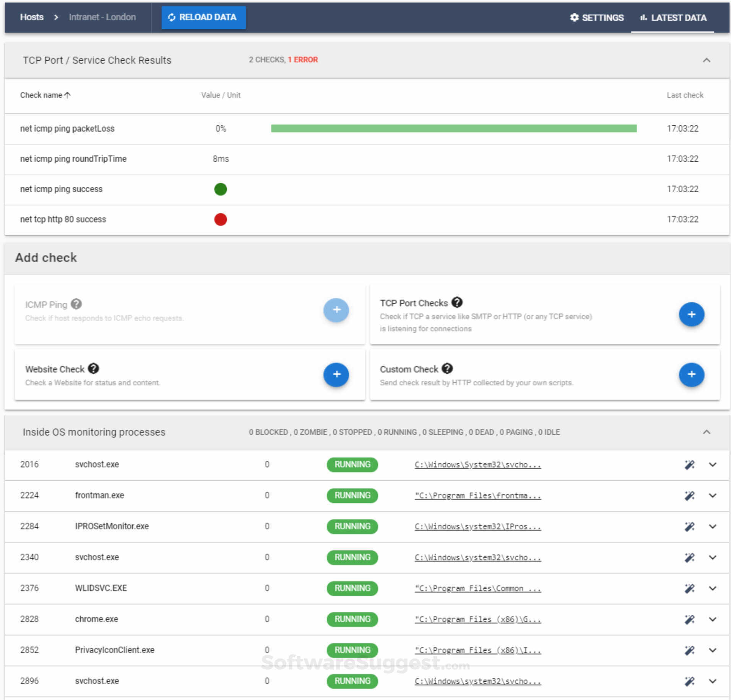
Task: Click the RELOAD DATA button
Action: (203, 17)
